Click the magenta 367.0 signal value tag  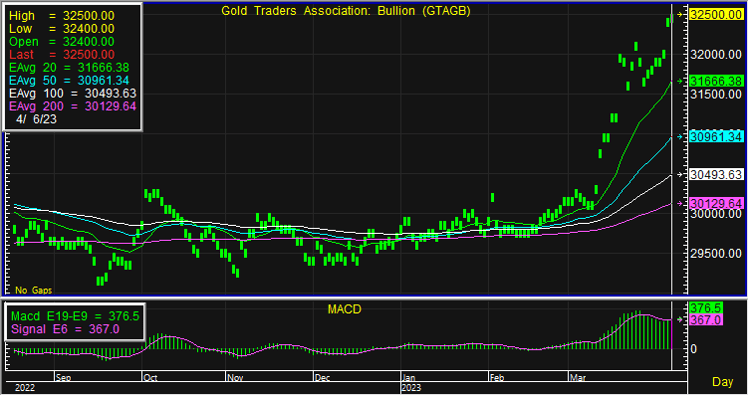pyautogui.click(x=706, y=320)
